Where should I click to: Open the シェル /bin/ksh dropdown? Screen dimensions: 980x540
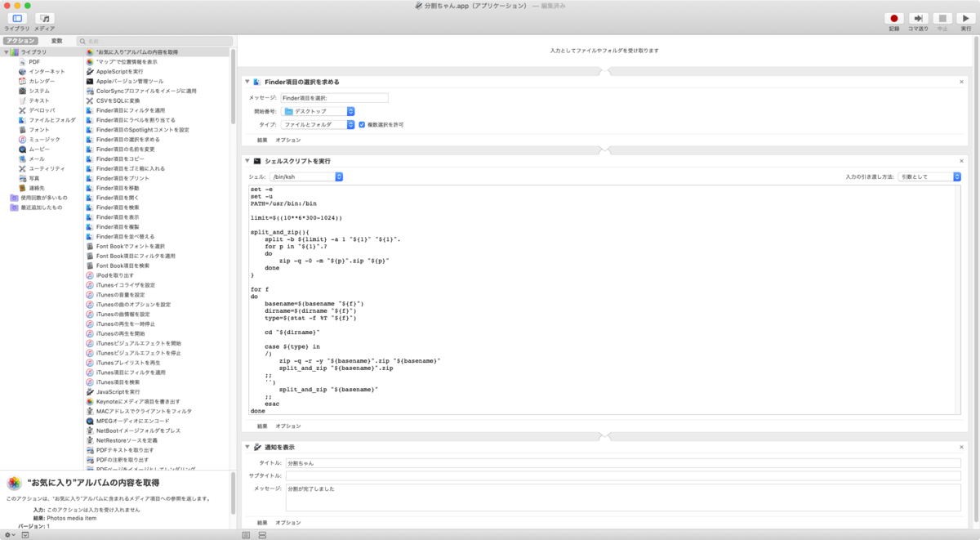[x=306, y=176]
